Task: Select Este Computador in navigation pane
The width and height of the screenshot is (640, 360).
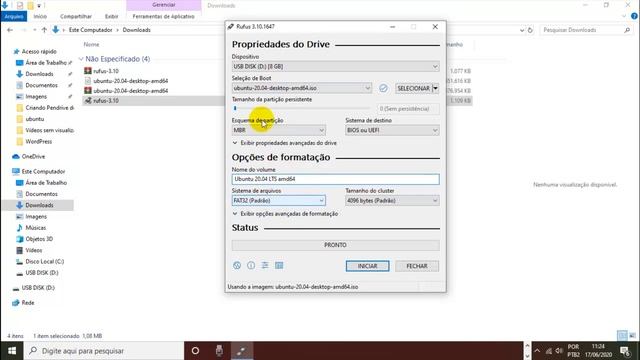Action: tap(43, 172)
